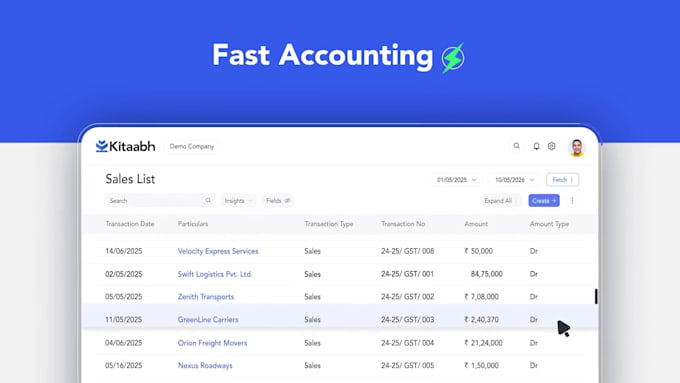The width and height of the screenshot is (680, 383).
Task: Select the date 14/06/2025 cell
Action: (x=124, y=251)
